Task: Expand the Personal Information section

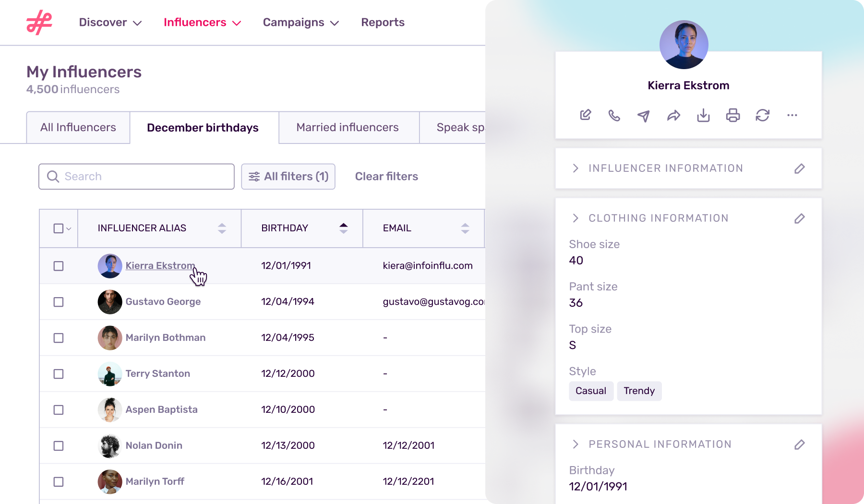Action: [575, 444]
